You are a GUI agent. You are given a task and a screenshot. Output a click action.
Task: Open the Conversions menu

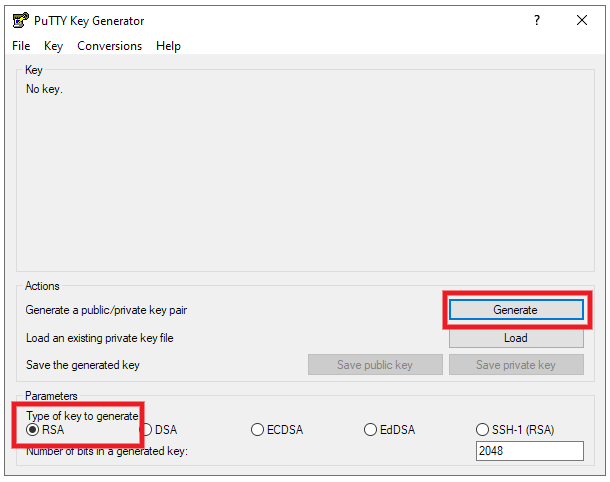coord(109,46)
